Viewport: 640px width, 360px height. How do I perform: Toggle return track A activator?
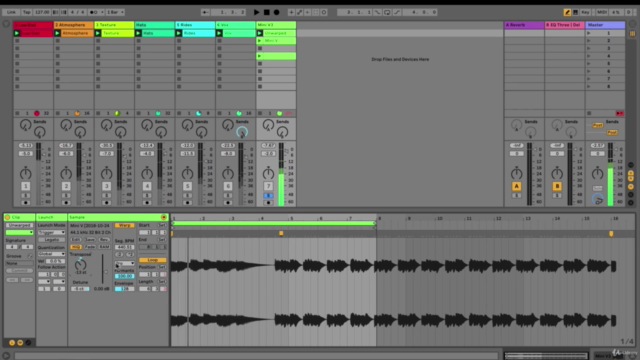tap(516, 186)
